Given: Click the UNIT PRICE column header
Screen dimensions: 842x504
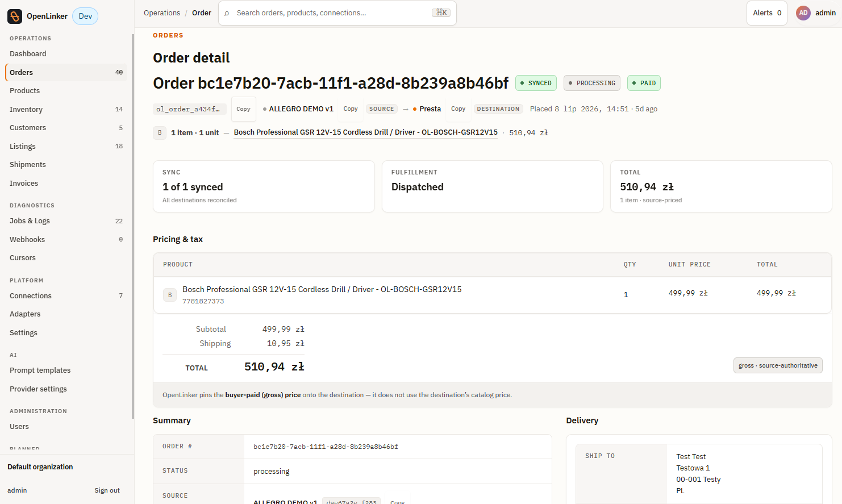Looking at the screenshot, I should [x=689, y=264].
